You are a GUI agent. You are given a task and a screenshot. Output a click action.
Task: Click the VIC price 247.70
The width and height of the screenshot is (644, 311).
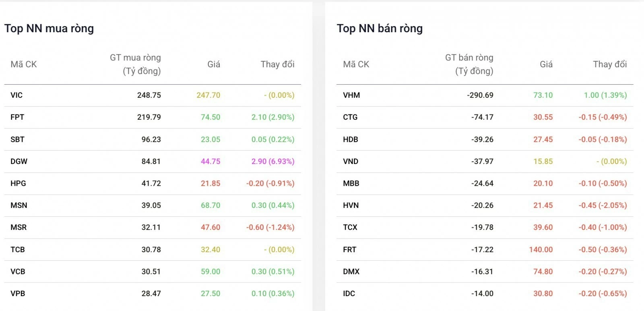coord(208,95)
